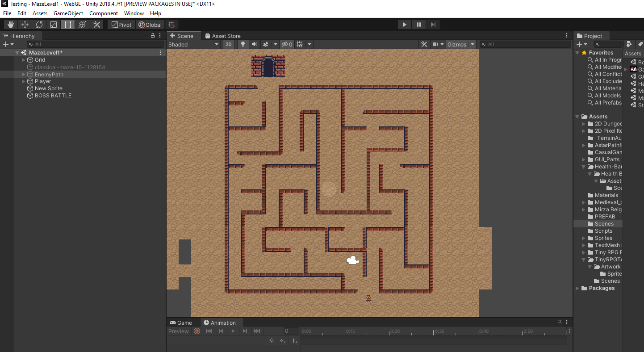Toggle 2D view mode button
Screen dimensions: 644x352
[229, 44]
